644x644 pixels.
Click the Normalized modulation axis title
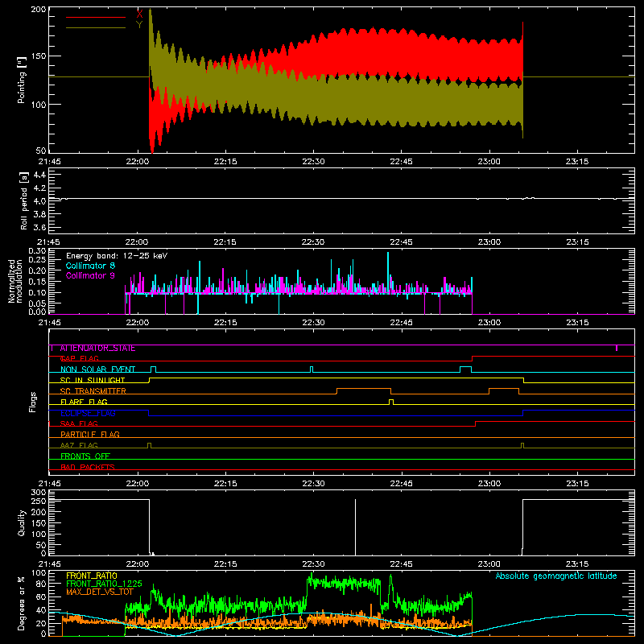click(15, 281)
